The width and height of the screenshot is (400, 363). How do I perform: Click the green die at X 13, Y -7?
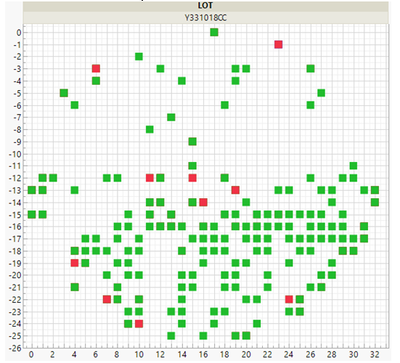tap(171, 117)
